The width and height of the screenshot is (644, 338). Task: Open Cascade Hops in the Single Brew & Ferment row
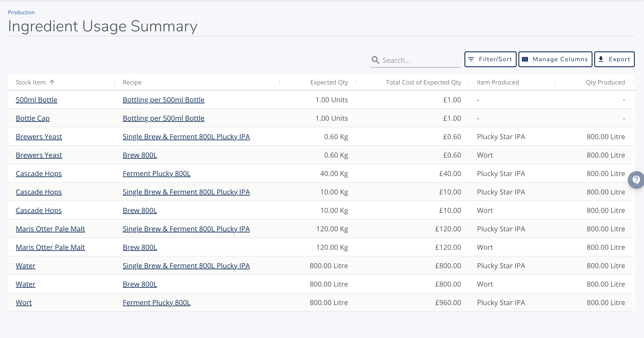coord(39,192)
